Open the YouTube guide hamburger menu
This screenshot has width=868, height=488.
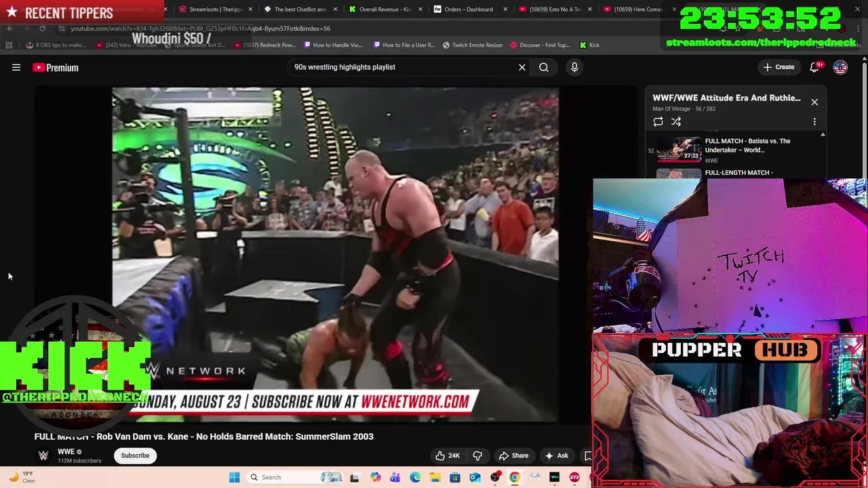coord(16,67)
